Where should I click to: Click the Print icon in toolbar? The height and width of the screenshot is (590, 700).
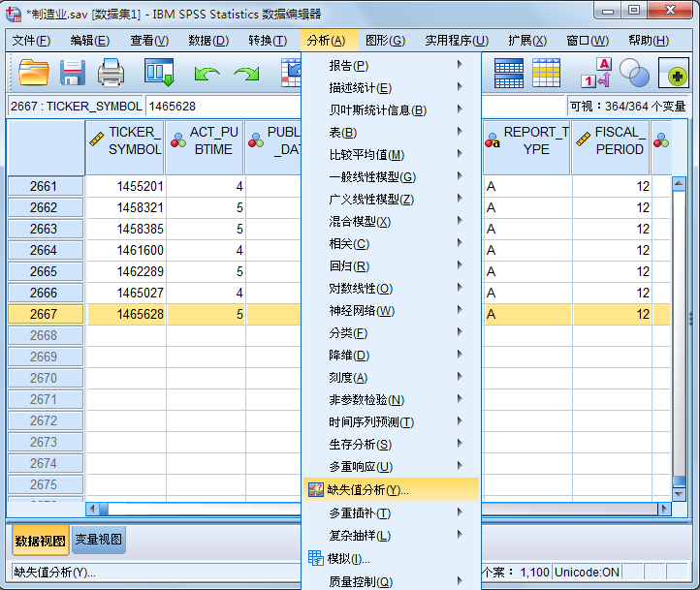[x=111, y=73]
